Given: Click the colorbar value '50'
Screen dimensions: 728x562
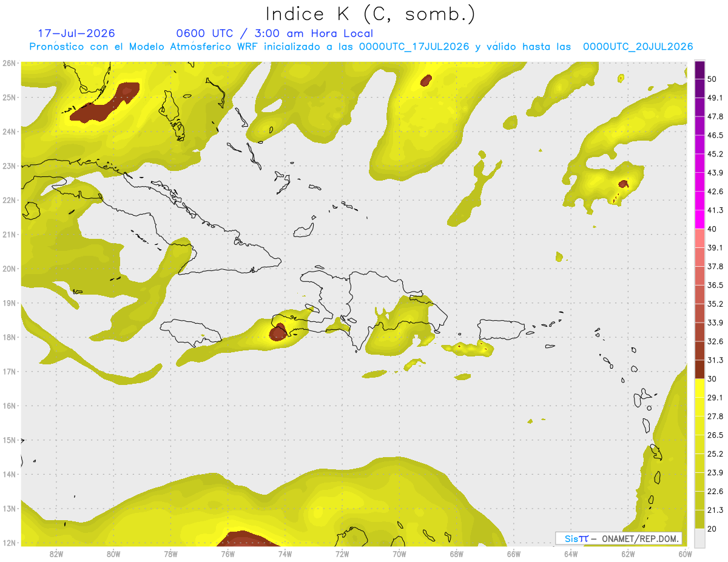Looking at the screenshot, I should tap(713, 79).
